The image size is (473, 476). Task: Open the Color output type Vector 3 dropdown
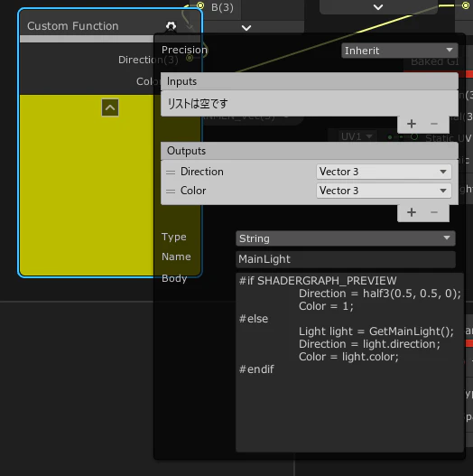[384, 191]
